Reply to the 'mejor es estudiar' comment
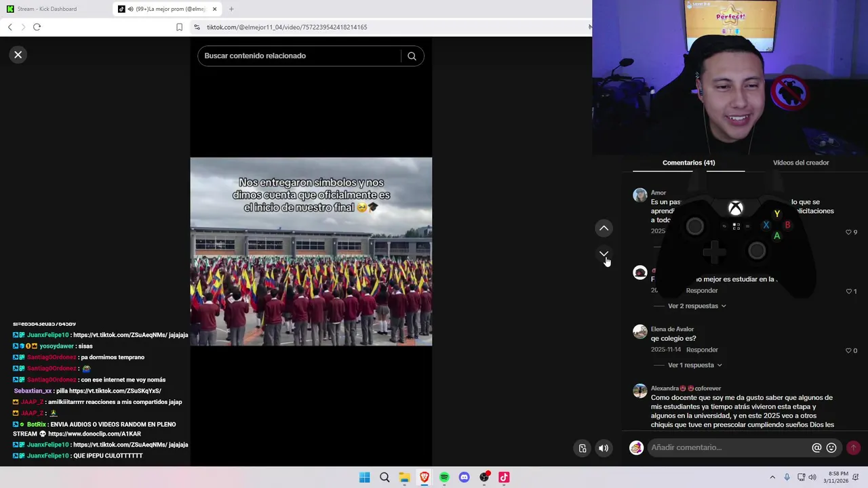This screenshot has width=868, height=488. pyautogui.click(x=702, y=290)
